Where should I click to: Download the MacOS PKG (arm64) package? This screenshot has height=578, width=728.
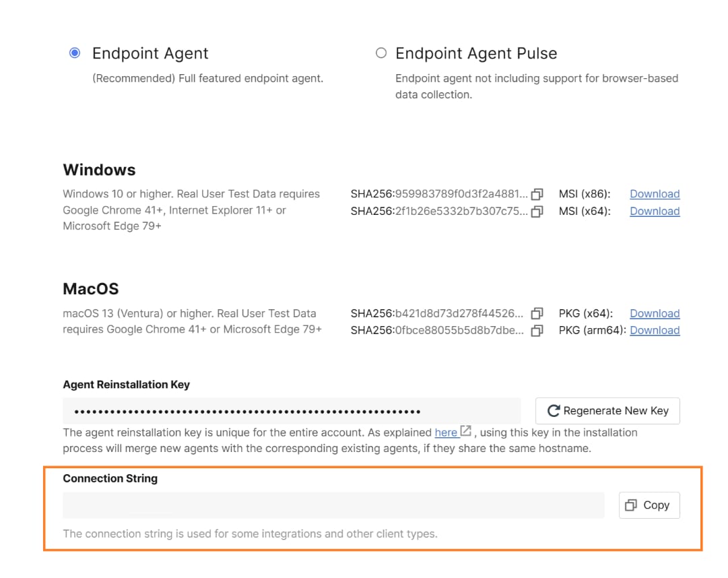point(655,331)
